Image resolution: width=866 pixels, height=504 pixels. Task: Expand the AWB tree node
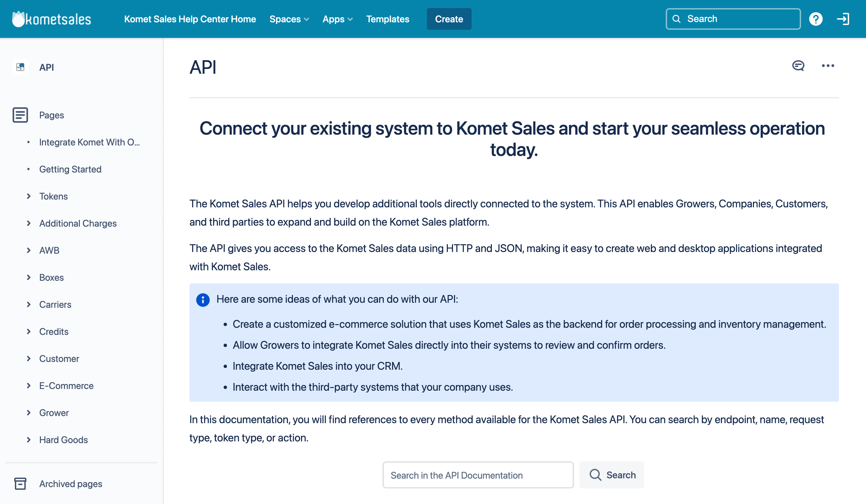point(29,250)
